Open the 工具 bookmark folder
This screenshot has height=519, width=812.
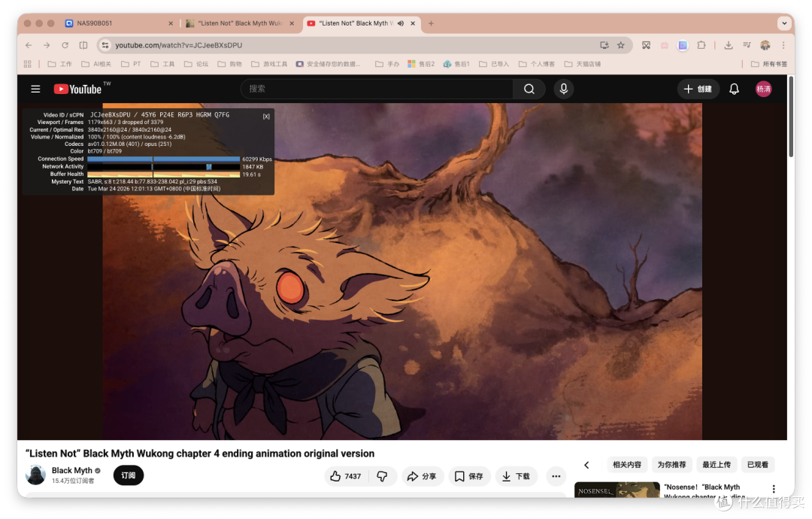tap(162, 64)
